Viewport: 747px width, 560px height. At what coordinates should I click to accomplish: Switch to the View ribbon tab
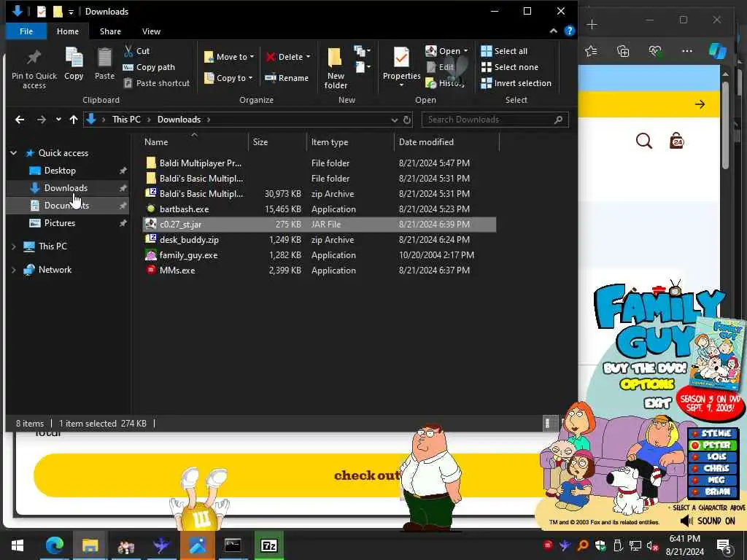coord(151,31)
